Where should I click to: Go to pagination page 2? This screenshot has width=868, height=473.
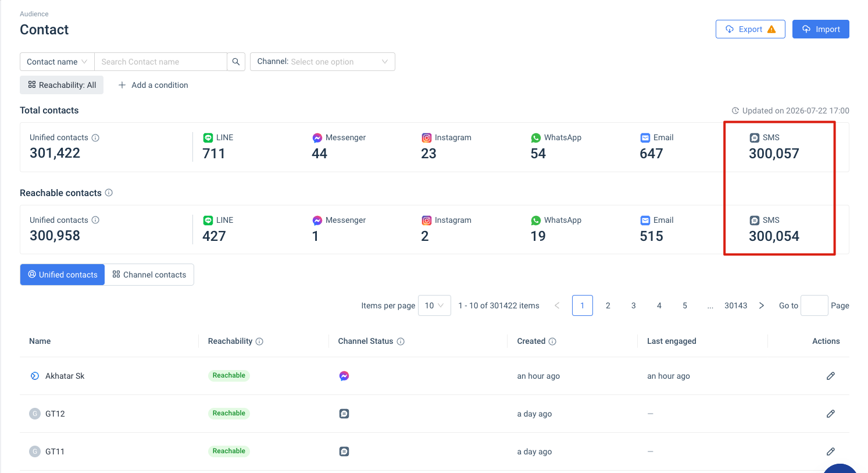coord(608,305)
